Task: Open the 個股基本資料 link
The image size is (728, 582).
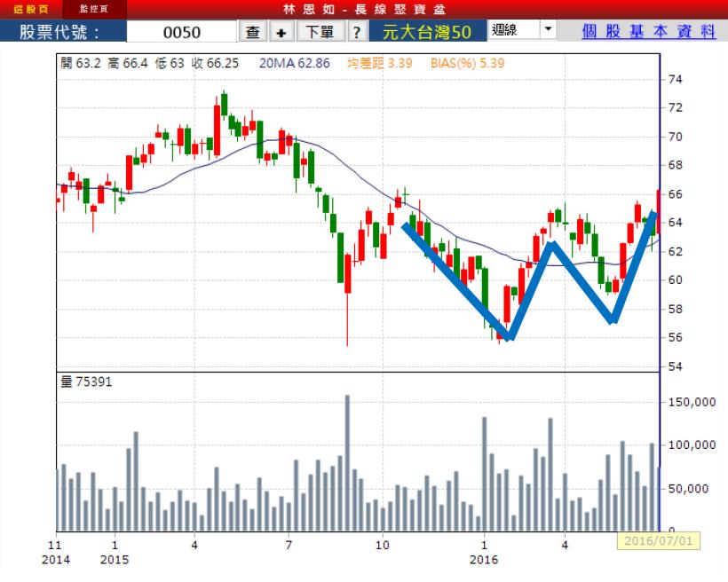Action: pos(649,31)
